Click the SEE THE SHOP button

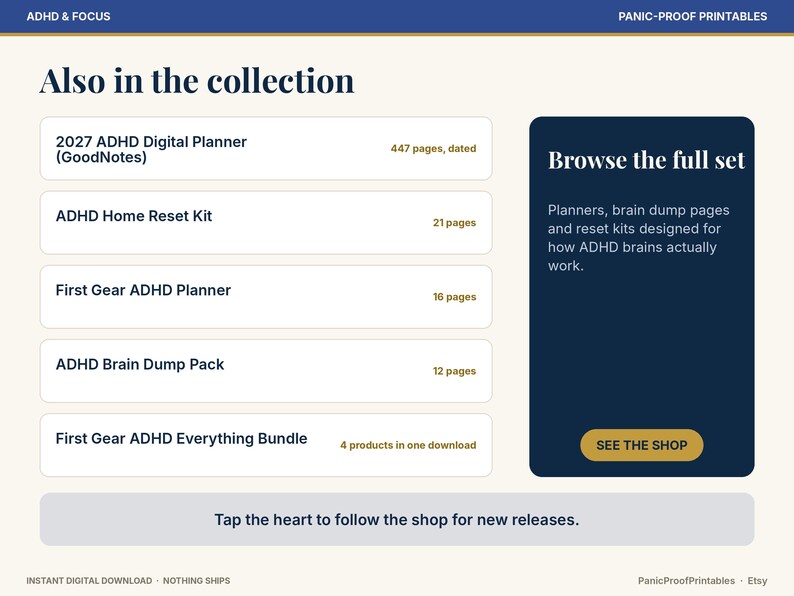point(642,445)
